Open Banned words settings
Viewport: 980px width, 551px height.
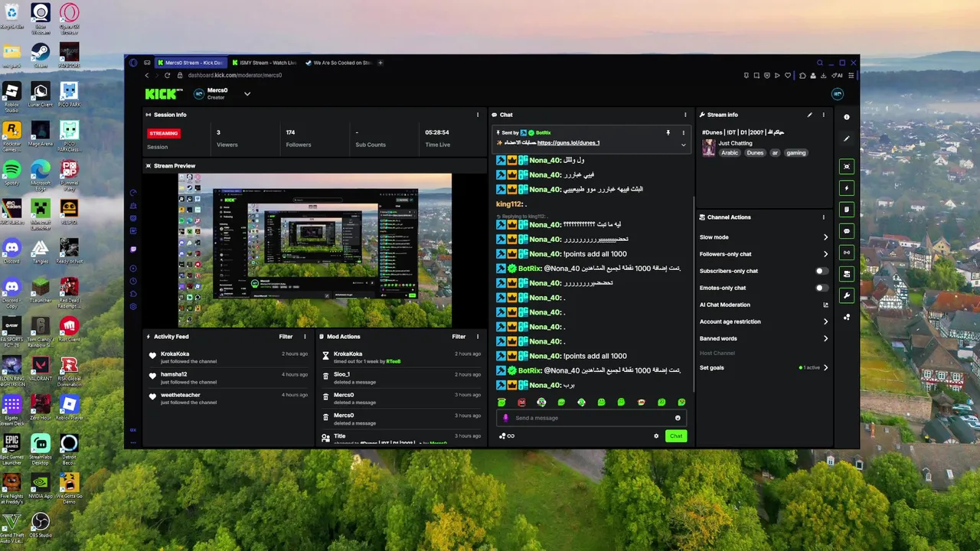pos(764,338)
